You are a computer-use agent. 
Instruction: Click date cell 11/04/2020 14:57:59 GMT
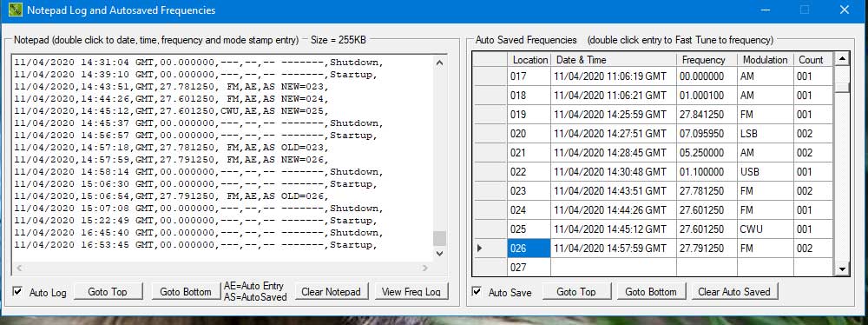[x=614, y=249]
